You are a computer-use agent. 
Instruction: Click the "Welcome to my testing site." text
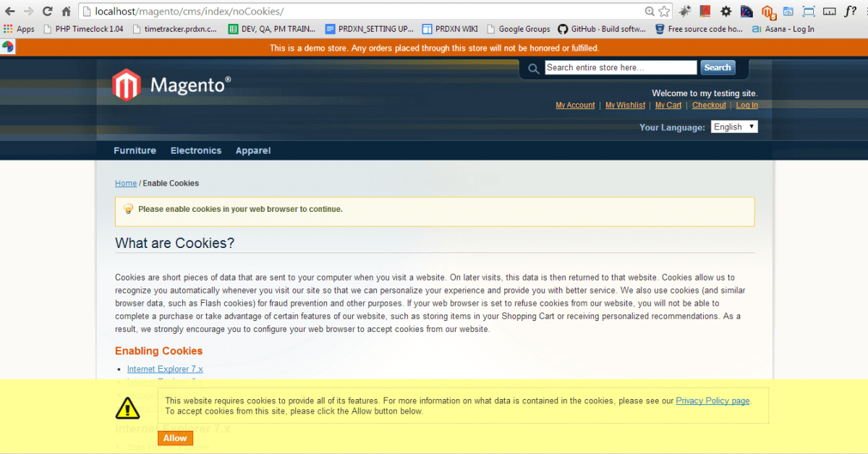tap(705, 93)
